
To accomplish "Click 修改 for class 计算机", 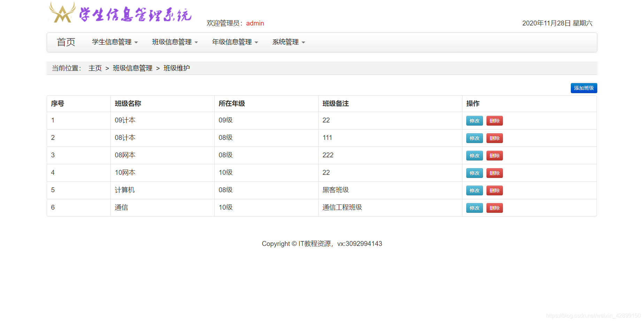I will 474,190.
